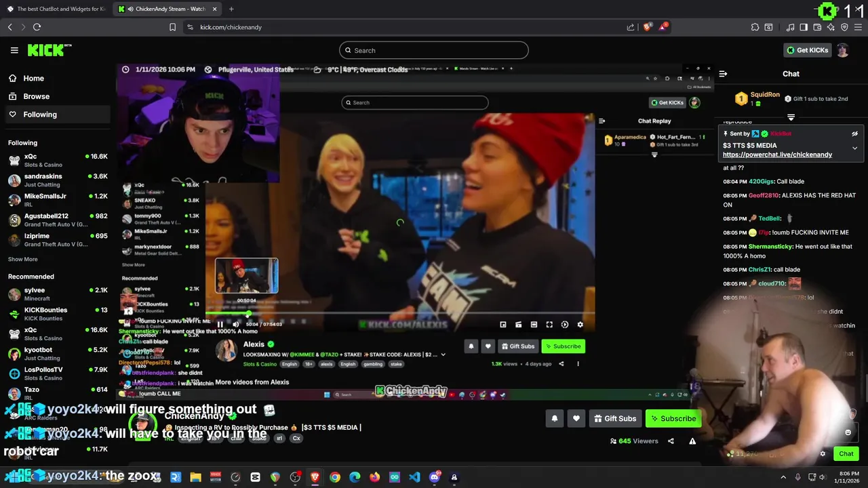Open the Kick sidebar hamburger menu
This screenshot has height=488, width=868.
pyautogui.click(x=14, y=50)
